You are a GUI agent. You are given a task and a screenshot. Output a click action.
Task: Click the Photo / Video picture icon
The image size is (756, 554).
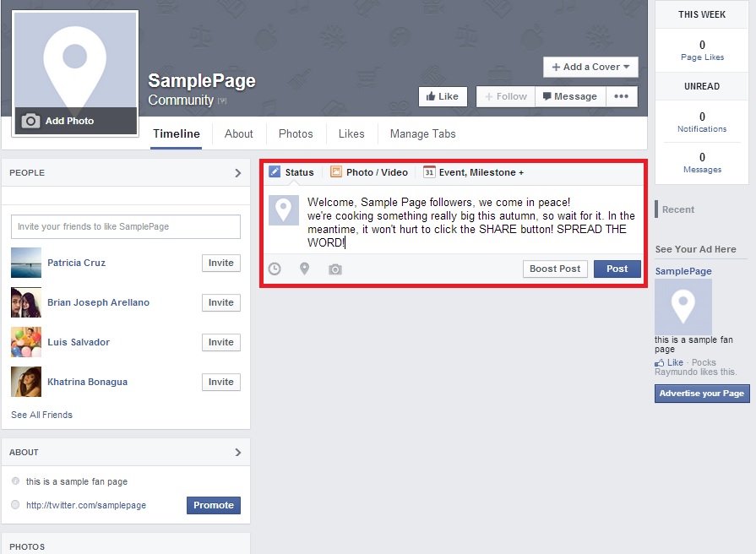tap(336, 171)
